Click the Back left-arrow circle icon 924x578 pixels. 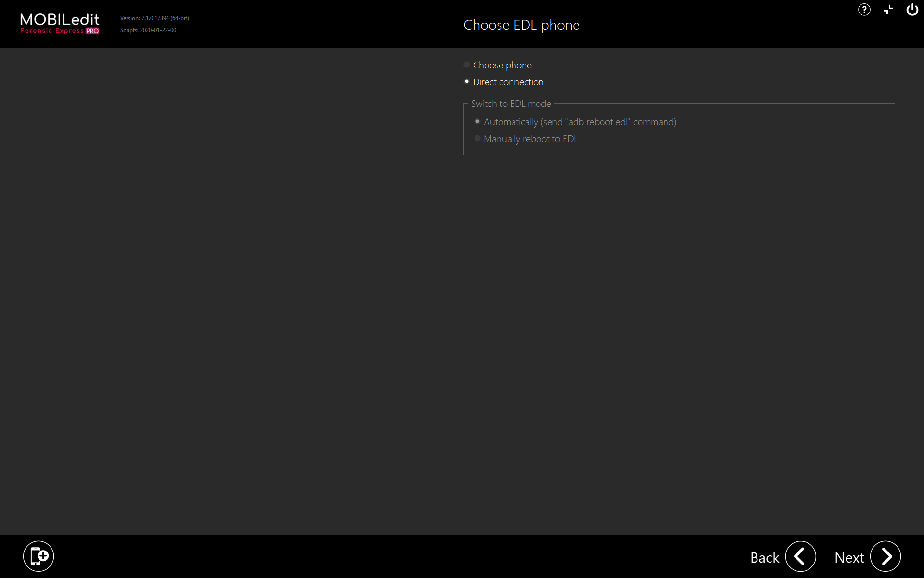800,556
